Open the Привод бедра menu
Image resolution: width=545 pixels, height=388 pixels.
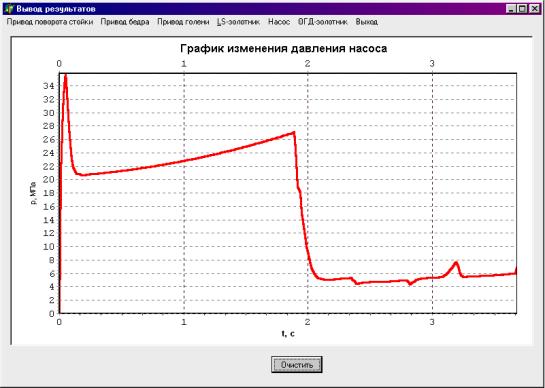point(125,22)
